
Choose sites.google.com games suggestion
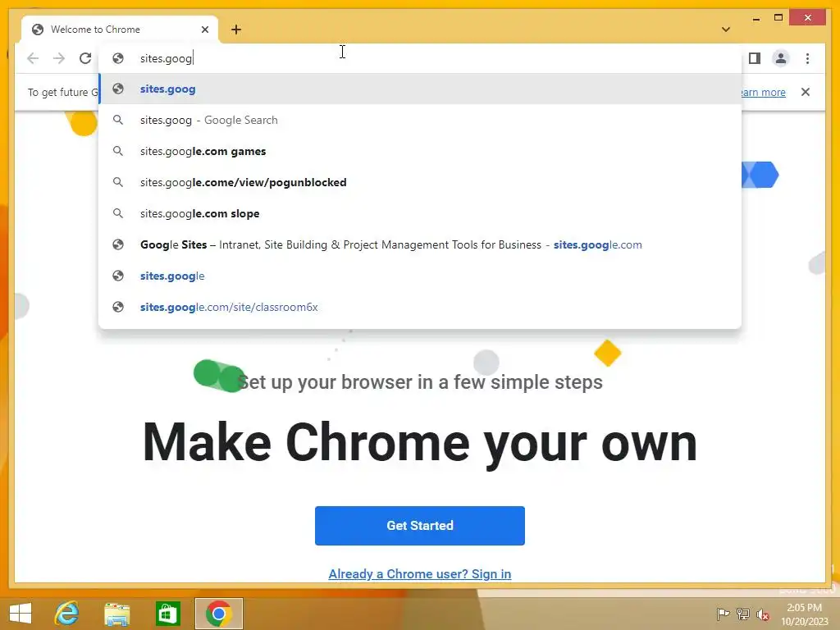(420, 151)
